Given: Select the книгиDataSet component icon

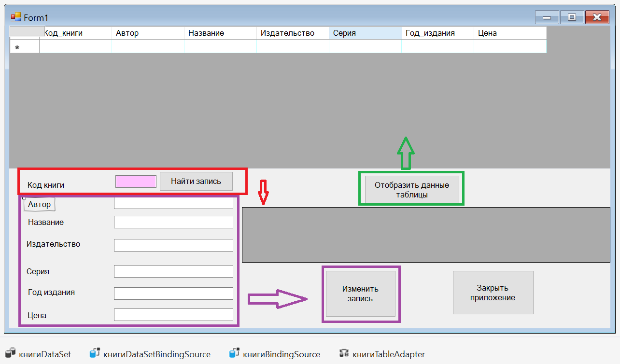Looking at the screenshot, I should click(x=10, y=354).
